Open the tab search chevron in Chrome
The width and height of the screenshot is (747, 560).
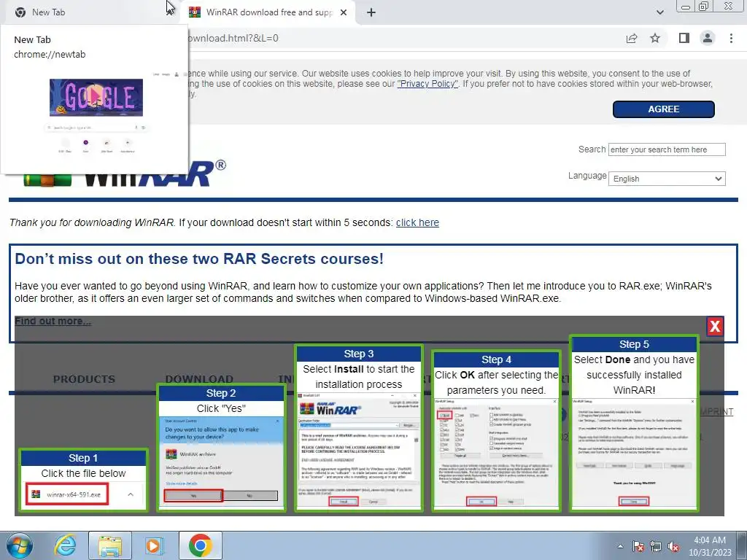coord(659,12)
